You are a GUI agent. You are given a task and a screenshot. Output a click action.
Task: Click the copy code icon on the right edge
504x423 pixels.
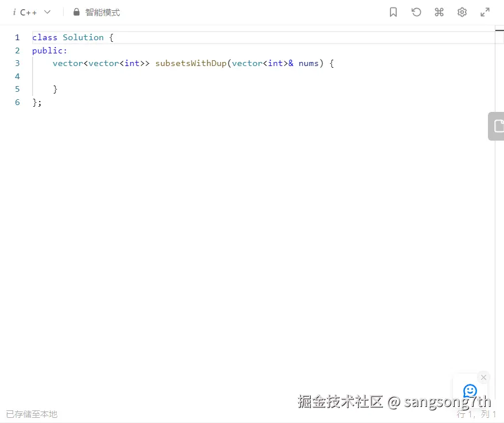(497, 126)
